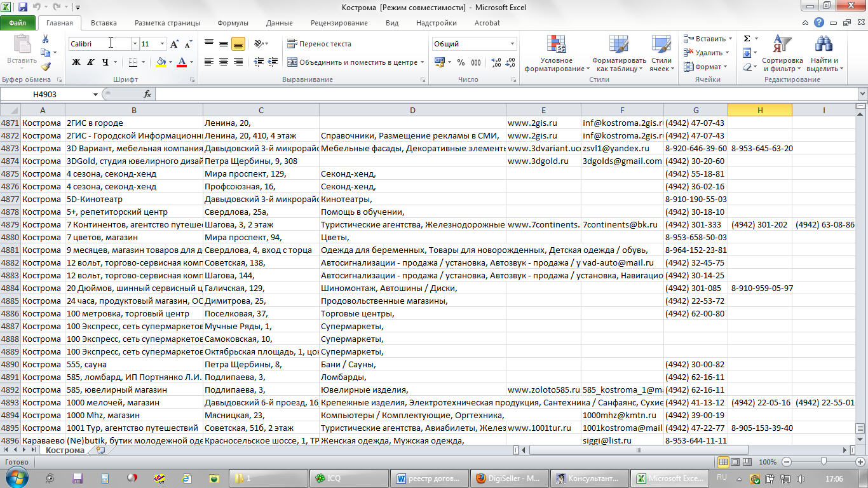Increase font size with large A icon

click(x=175, y=44)
